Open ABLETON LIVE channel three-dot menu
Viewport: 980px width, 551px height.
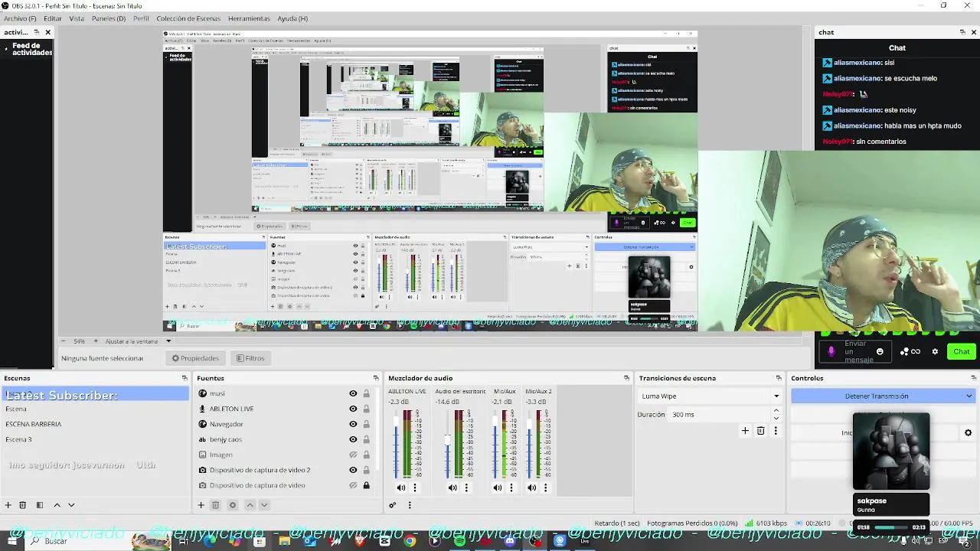415,487
